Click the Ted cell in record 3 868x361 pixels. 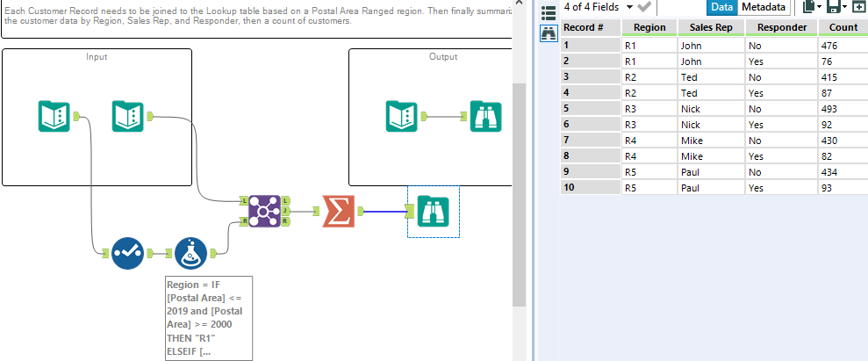click(x=711, y=77)
